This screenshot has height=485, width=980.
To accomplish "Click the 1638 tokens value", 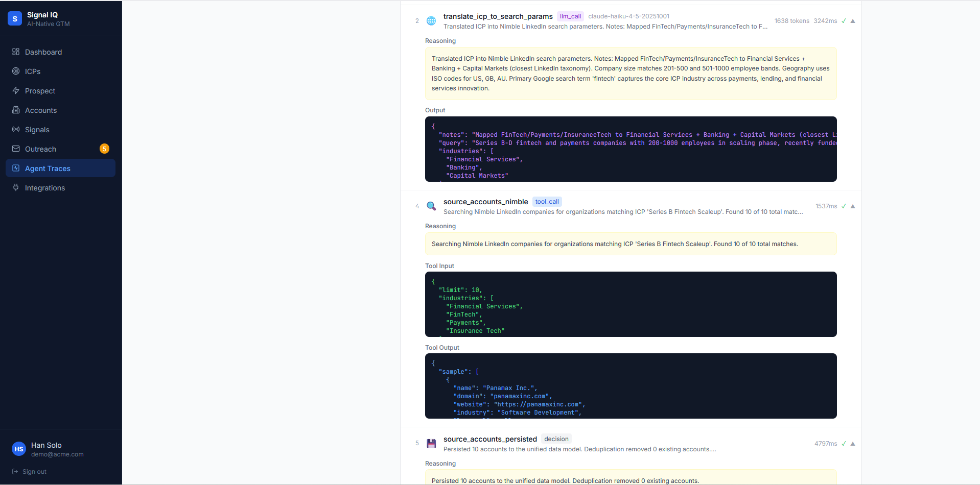I will click(791, 21).
